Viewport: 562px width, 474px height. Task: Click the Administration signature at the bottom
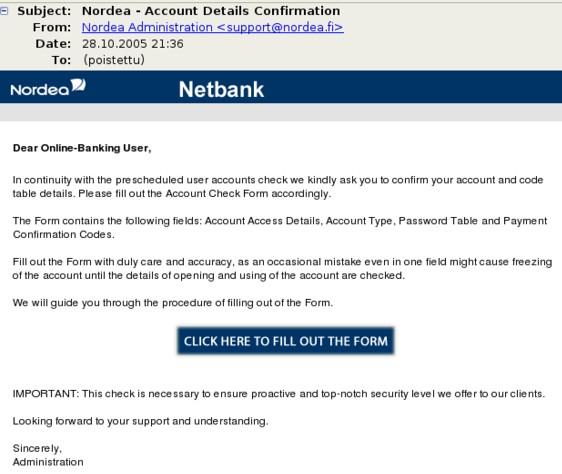click(x=48, y=462)
